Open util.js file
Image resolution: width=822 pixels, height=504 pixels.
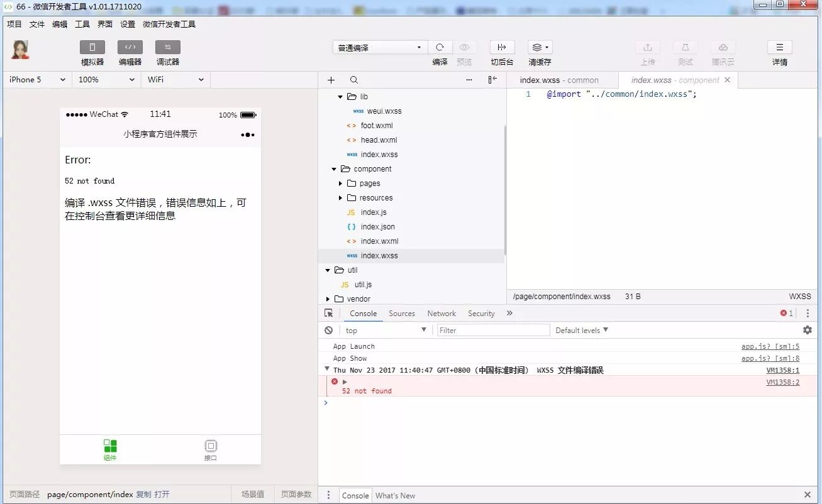[363, 285]
